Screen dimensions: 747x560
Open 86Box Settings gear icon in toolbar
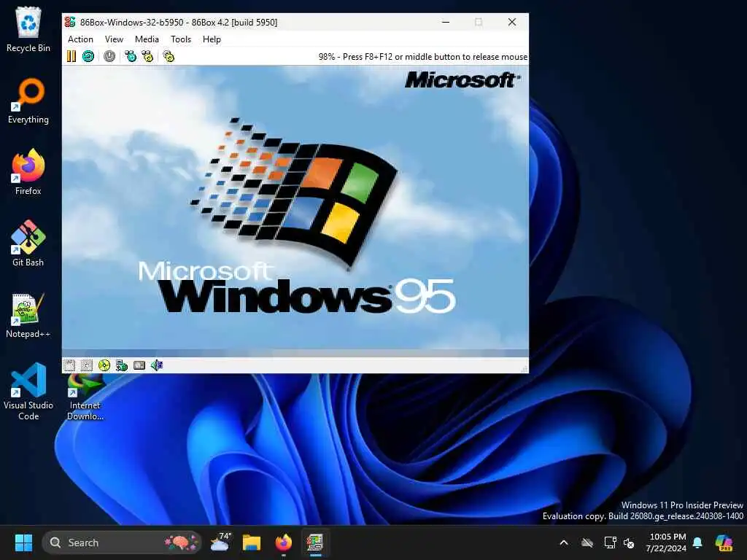point(169,56)
